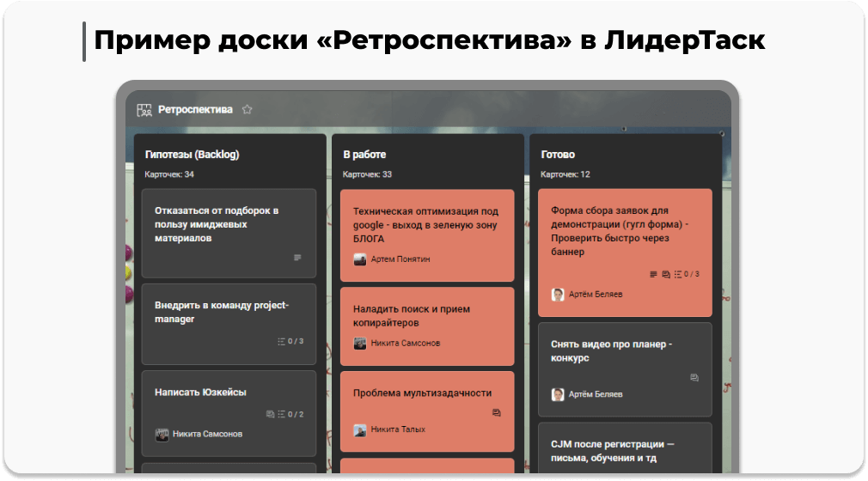The width and height of the screenshot is (868, 481).
Task: Star the Ретроспектива board as favorite
Action: 248,110
